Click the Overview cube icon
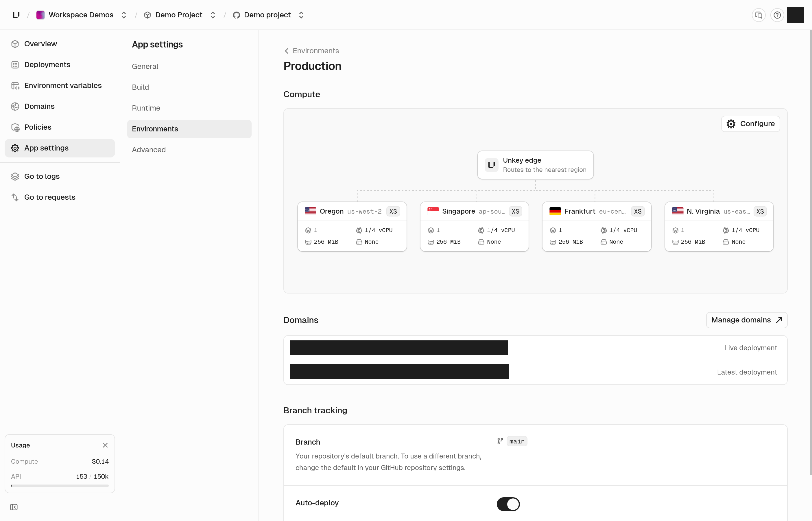This screenshot has height=521, width=812. pos(15,44)
